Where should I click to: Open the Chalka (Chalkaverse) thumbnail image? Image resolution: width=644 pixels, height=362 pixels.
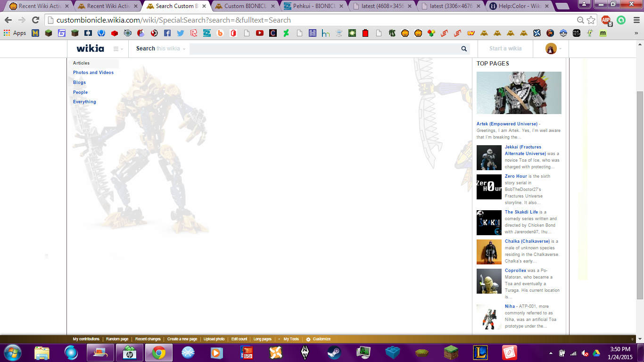pos(489,252)
